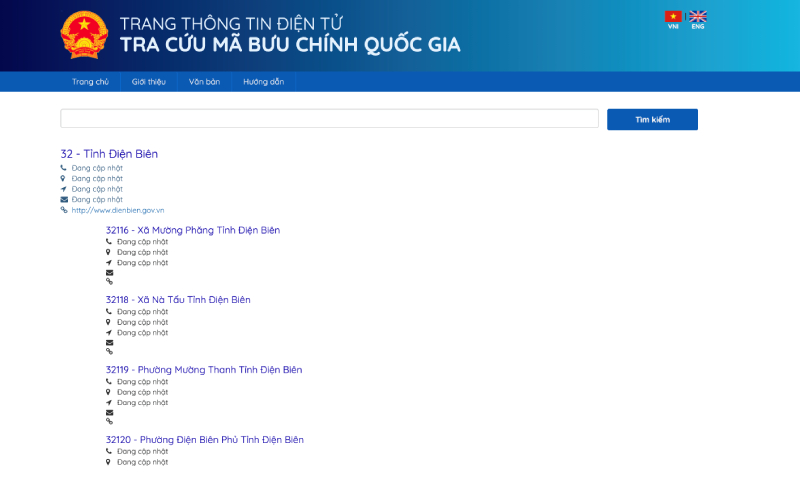800x500 pixels.
Task: Open 32116 - Xã Mường Phăng entry
Action: (193, 230)
